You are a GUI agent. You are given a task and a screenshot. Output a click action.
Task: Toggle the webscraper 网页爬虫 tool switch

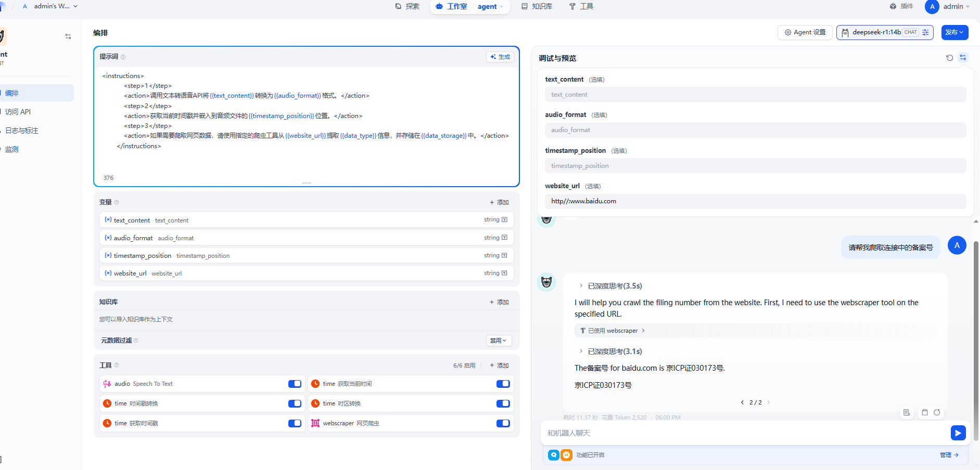tap(503, 423)
